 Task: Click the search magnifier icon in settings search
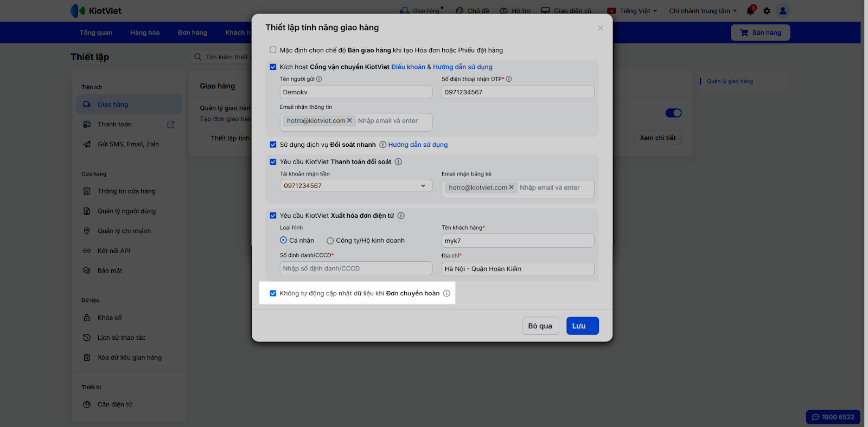198,57
